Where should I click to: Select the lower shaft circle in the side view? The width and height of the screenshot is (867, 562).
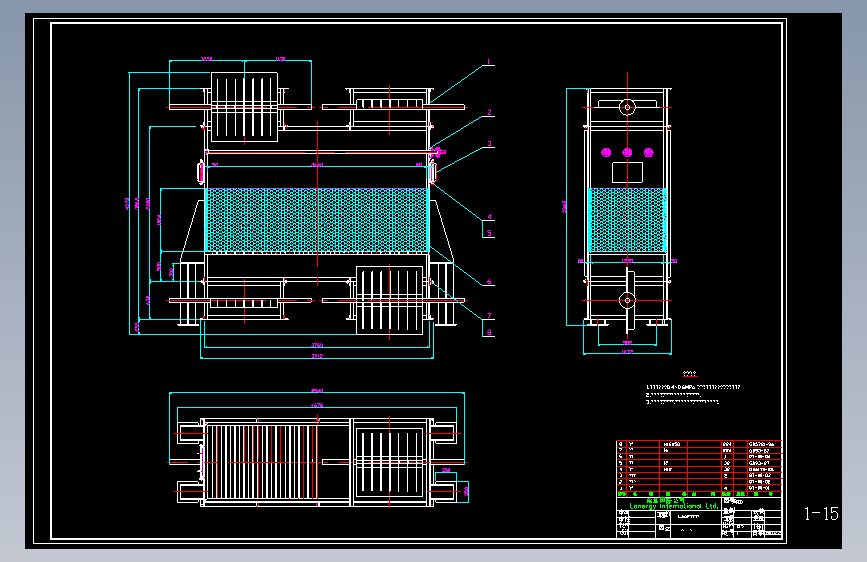point(627,300)
